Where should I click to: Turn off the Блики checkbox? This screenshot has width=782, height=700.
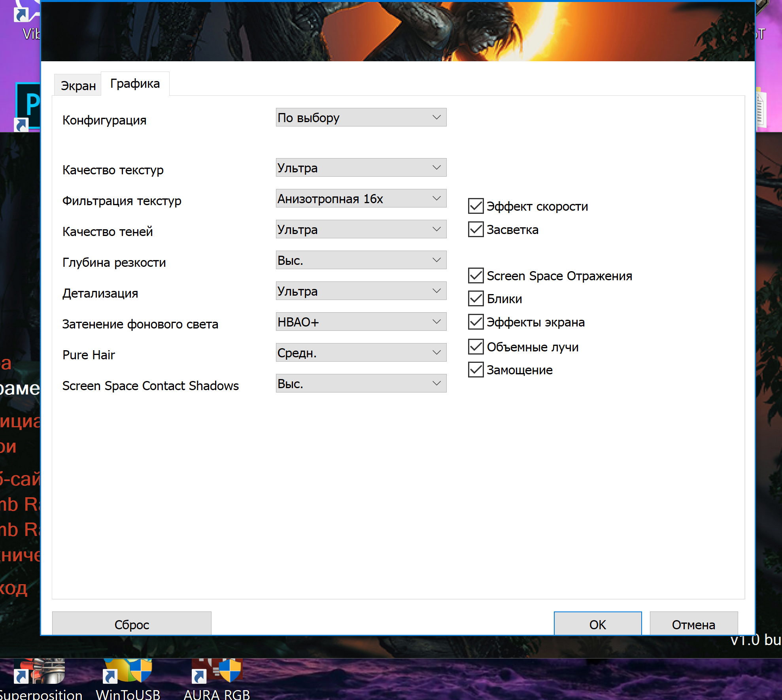476,299
